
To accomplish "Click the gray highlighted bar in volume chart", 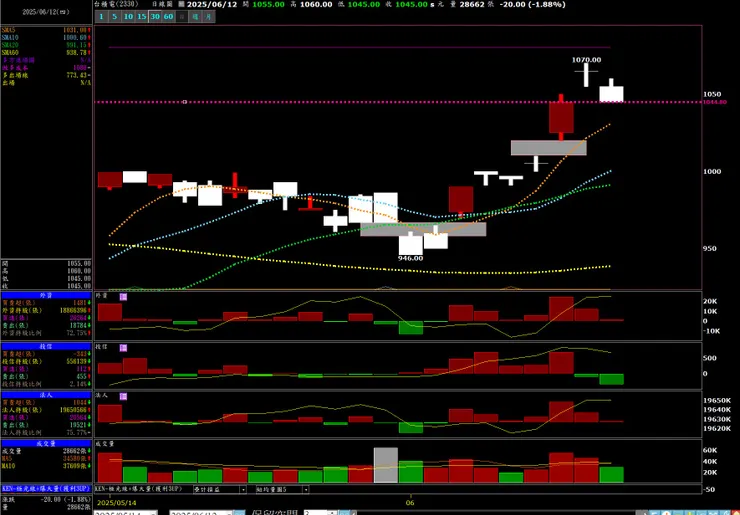I will 386,465.
